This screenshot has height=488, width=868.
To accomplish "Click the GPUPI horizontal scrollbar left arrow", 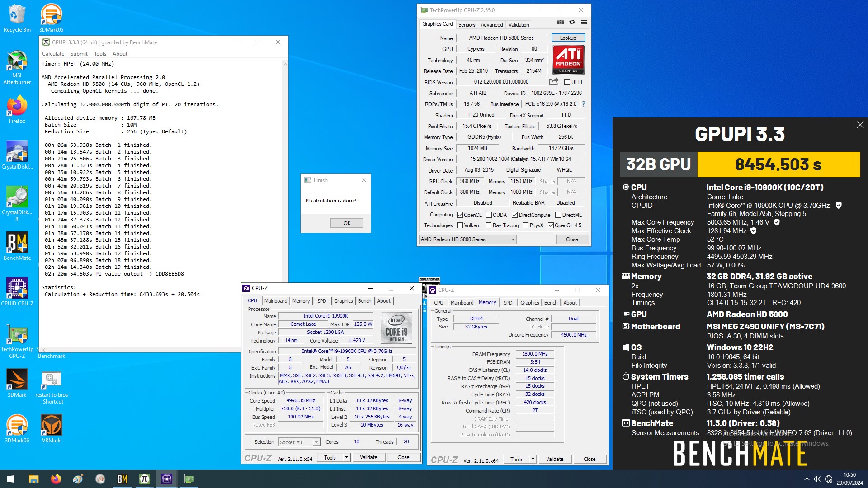I will coord(44,350).
